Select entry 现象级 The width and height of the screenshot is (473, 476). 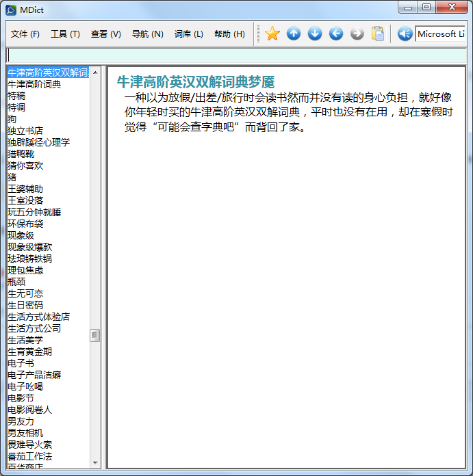click(21, 235)
